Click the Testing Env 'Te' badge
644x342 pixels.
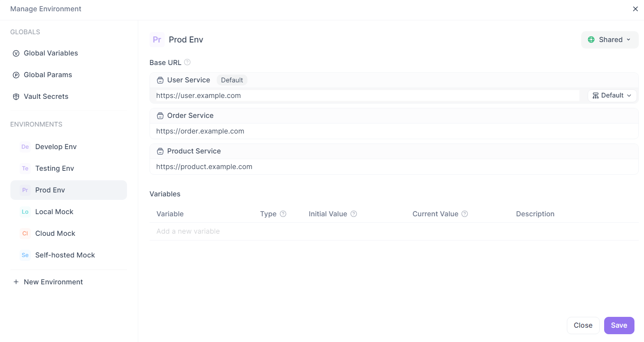pyautogui.click(x=25, y=168)
